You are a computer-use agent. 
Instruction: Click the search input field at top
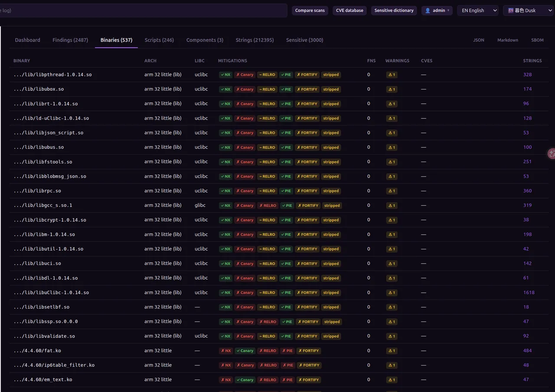coord(143,10)
